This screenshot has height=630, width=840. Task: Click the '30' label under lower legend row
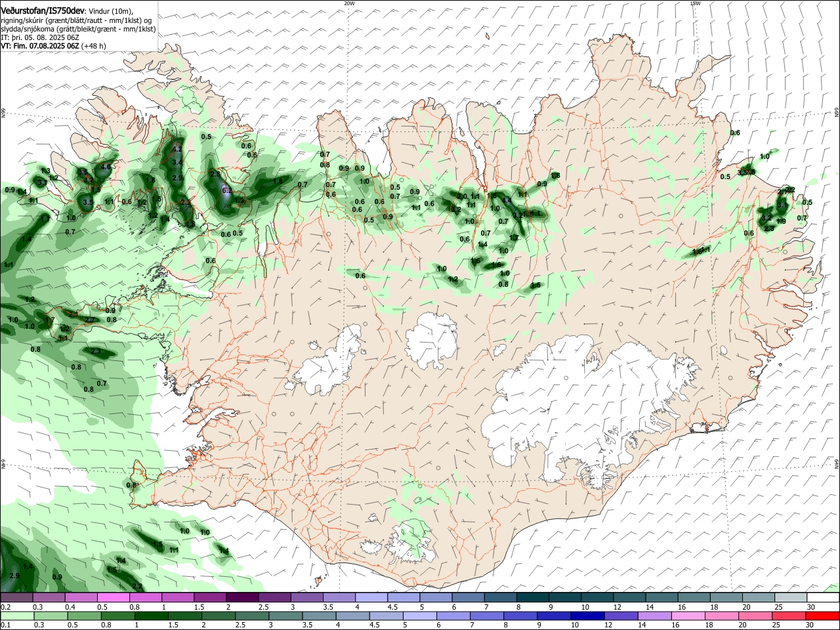click(x=810, y=625)
